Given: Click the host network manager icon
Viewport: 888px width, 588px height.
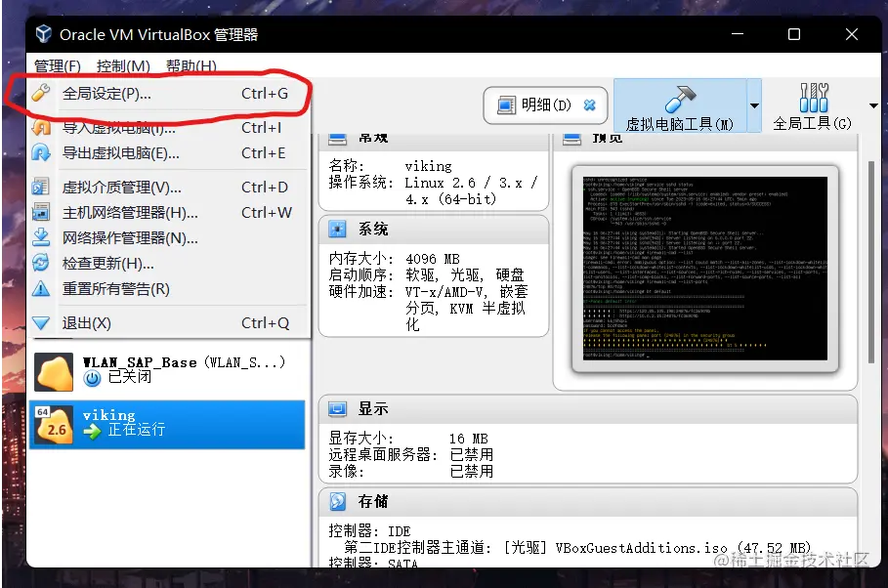Looking at the screenshot, I should pos(41,212).
